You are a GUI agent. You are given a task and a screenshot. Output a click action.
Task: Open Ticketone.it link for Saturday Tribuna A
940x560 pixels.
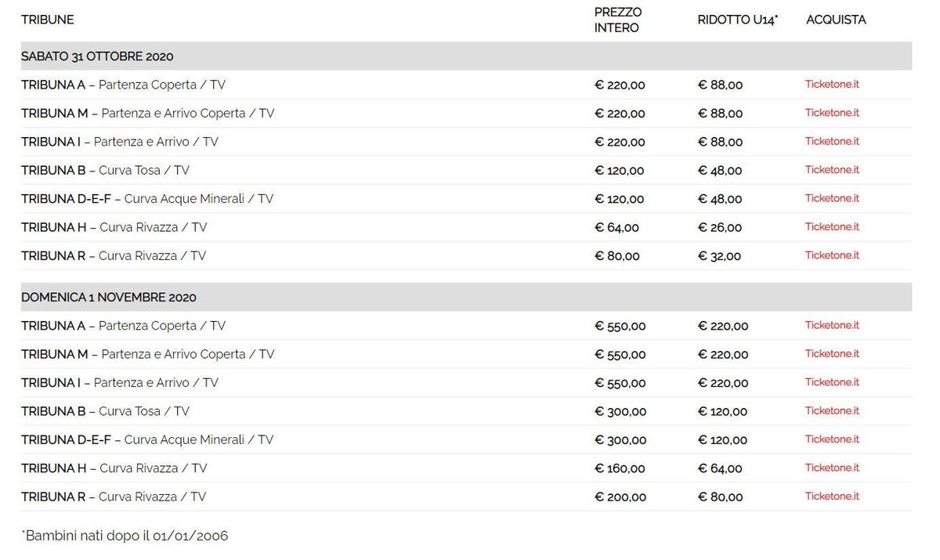[832, 85]
